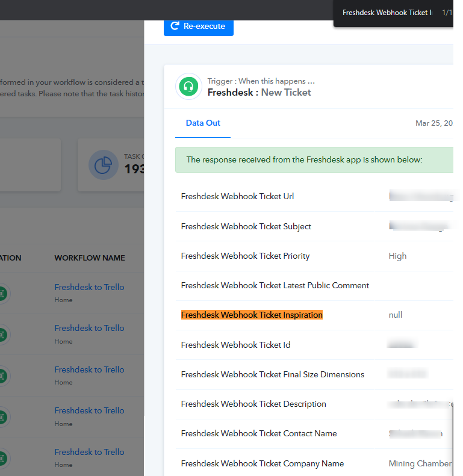Select Freshdesk Webhook Ticket Id label

click(x=236, y=345)
